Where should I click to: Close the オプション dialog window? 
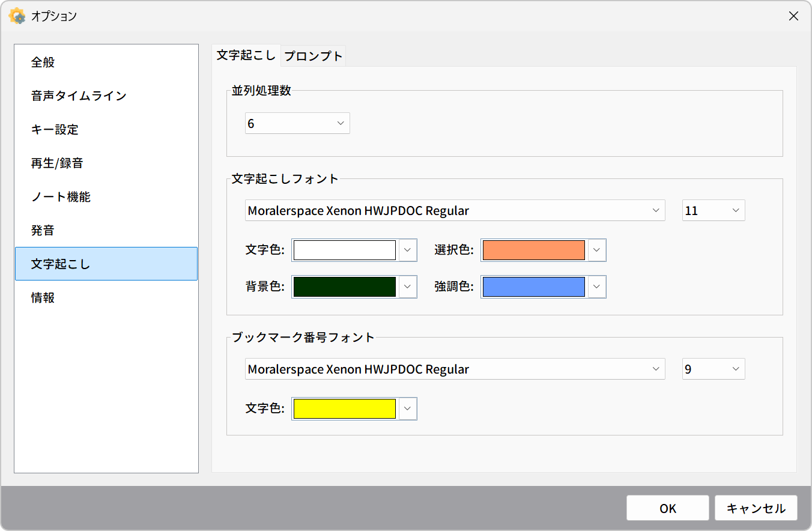(793, 16)
